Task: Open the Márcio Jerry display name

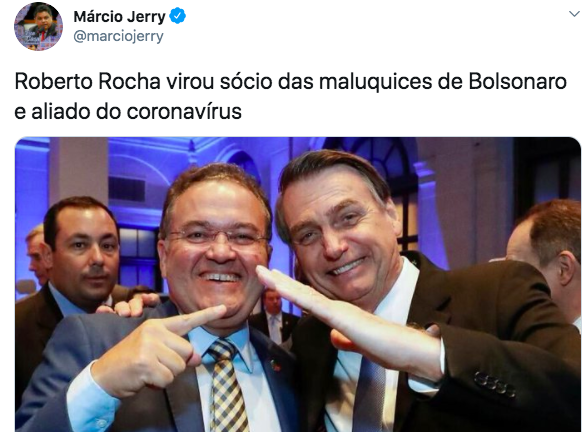Action: (119, 17)
